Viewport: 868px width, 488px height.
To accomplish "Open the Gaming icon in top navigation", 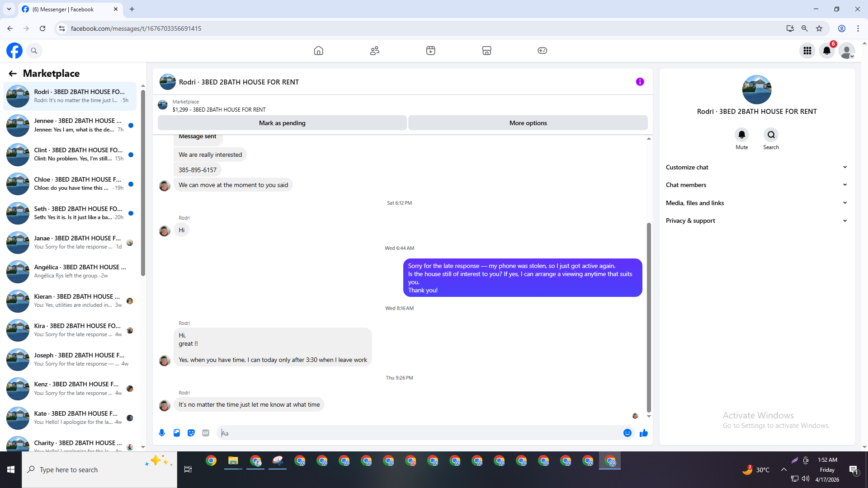I will (x=542, y=51).
